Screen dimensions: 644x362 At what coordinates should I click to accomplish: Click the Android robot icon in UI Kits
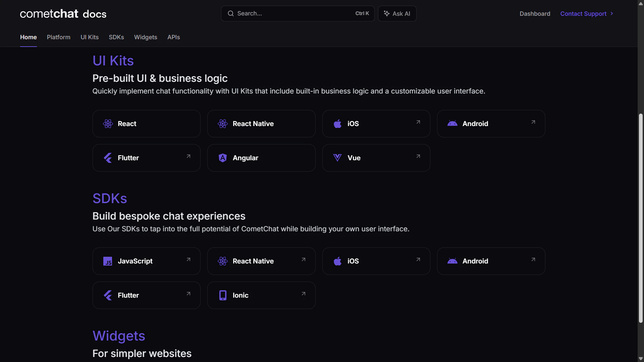click(x=452, y=124)
